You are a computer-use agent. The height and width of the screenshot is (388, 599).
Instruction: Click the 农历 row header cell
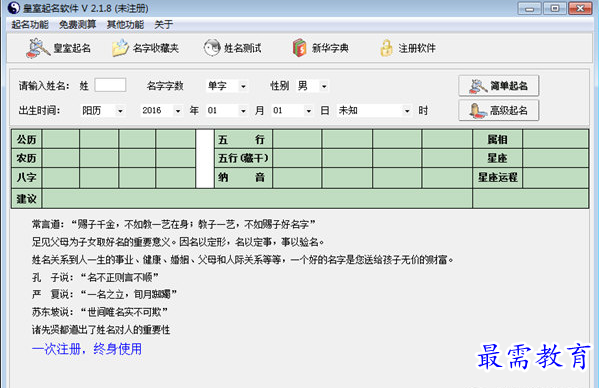[26, 158]
